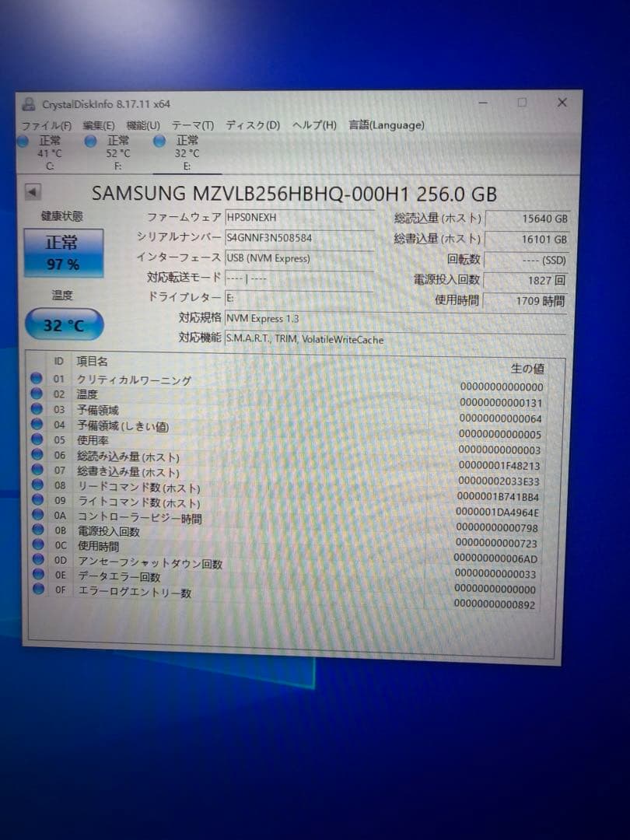
Task: Open the 言語(Language) menu
Action: pyautogui.click(x=387, y=124)
